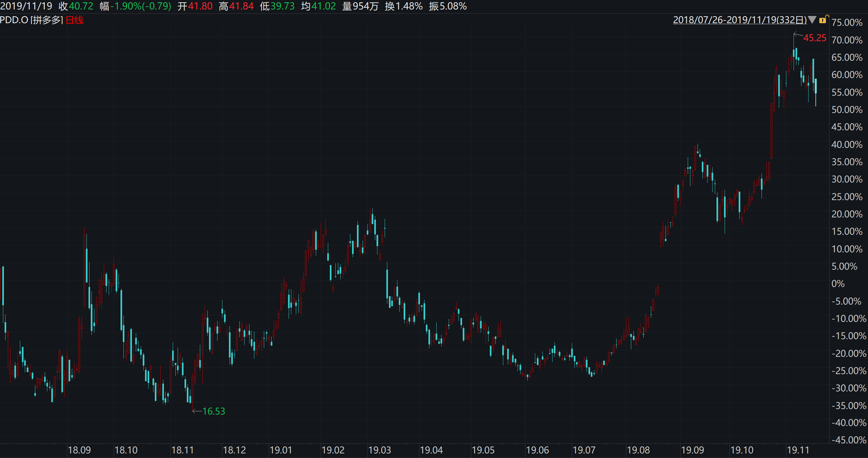Viewport: 868px width, 458px height.
Task: Click the 19.11 month label on time axis
Action: click(797, 450)
